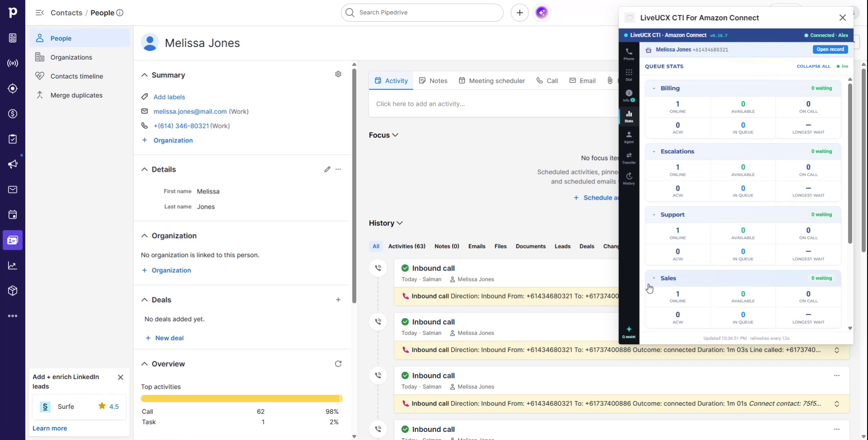Dismiss the LinkedIn leads promo card

[120, 377]
